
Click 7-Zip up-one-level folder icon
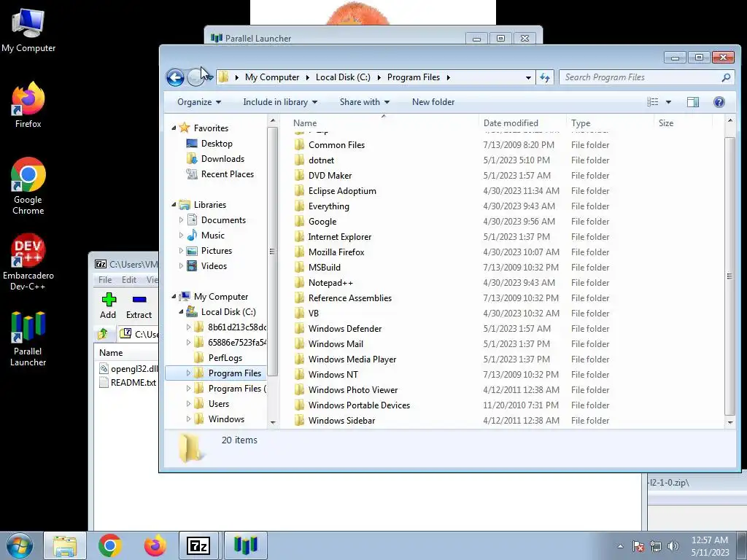click(103, 334)
